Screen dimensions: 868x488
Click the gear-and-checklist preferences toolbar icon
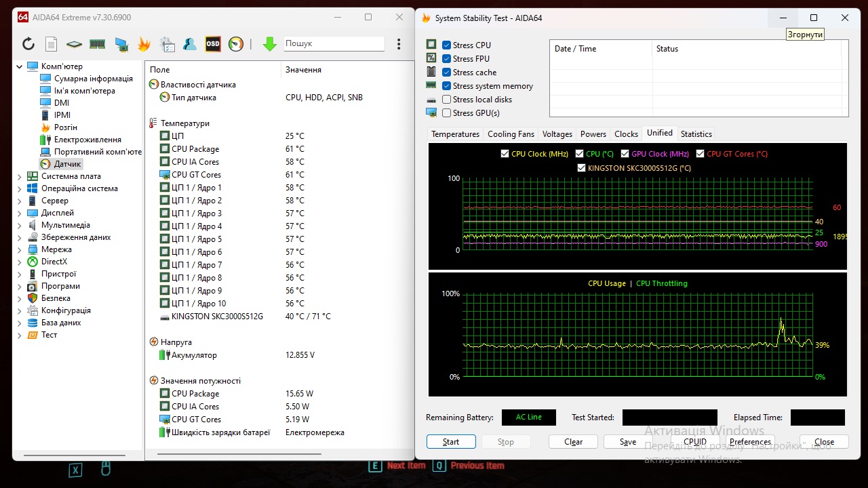tap(167, 44)
